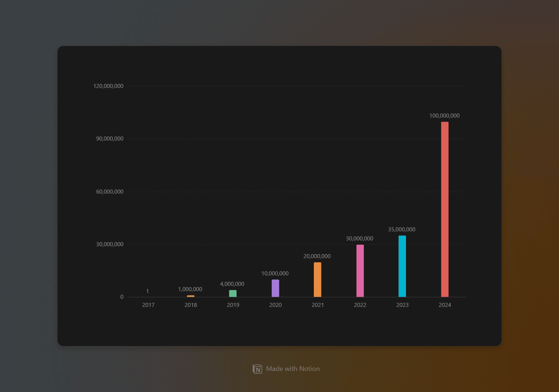Click the pink 2022 bar
Viewport: 559px width, 392px height.
click(360, 271)
